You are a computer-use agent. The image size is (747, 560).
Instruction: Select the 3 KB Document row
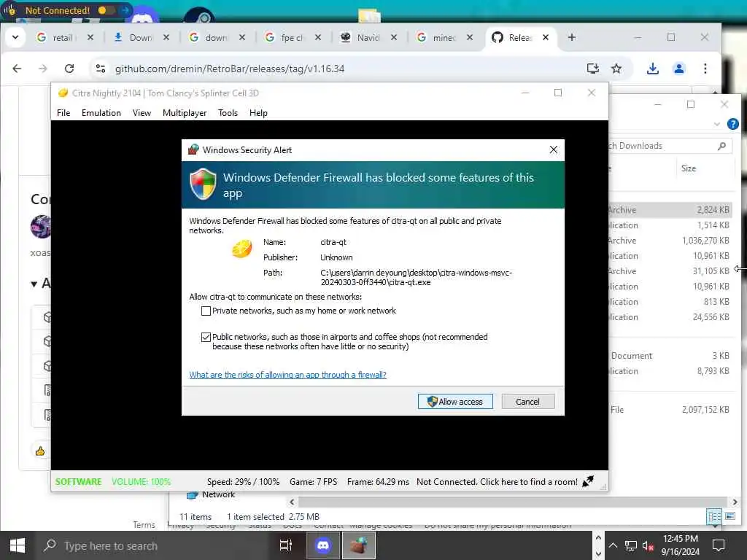pyautogui.click(x=670, y=356)
